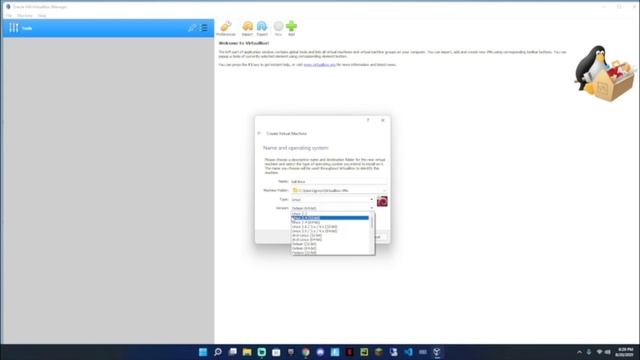The width and height of the screenshot is (640, 360).
Task: Click the Wi-Fi network tray icon
Action: [x=599, y=352]
